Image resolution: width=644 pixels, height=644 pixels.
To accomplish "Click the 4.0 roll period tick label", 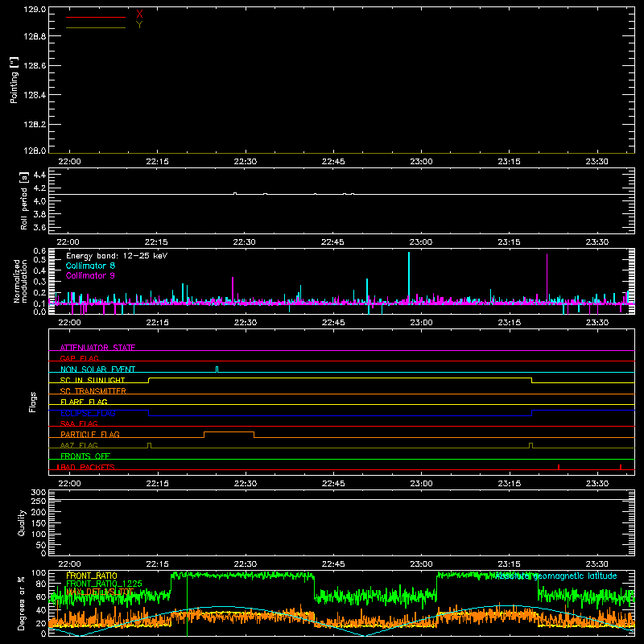I will tap(39, 201).
